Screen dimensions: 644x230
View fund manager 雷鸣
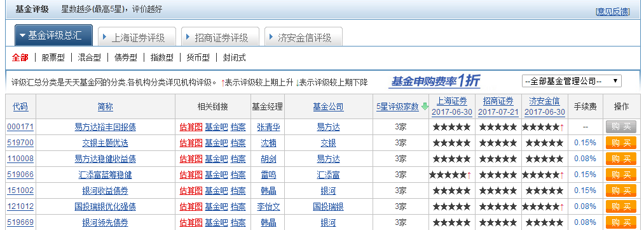point(268,175)
